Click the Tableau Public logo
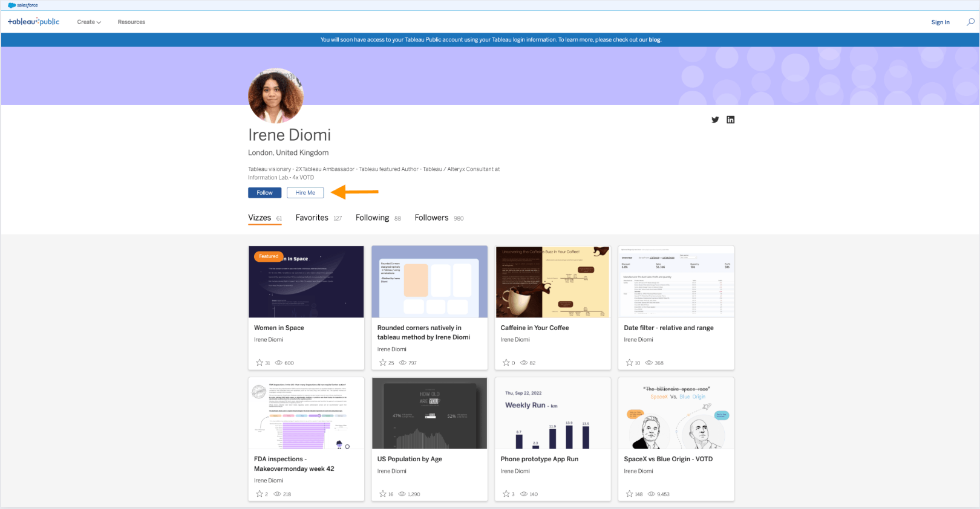980x509 pixels. tap(33, 22)
